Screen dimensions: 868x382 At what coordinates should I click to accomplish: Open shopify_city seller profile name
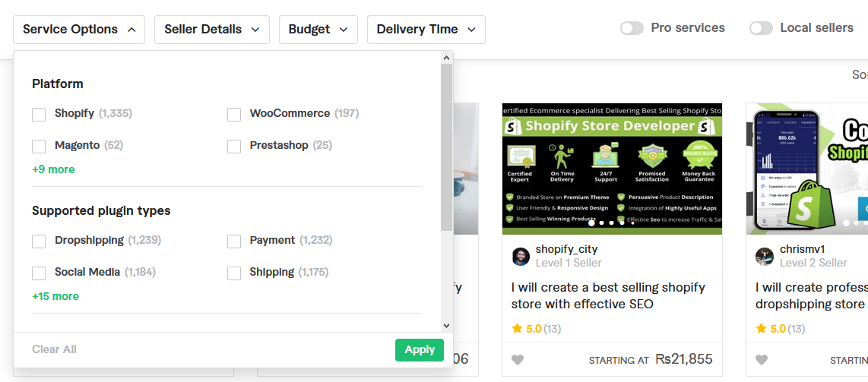pyautogui.click(x=566, y=249)
